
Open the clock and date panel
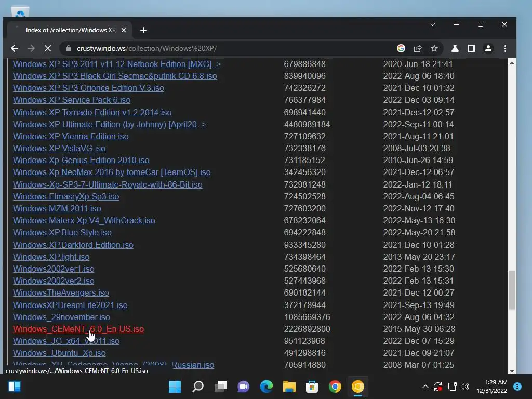492,387
